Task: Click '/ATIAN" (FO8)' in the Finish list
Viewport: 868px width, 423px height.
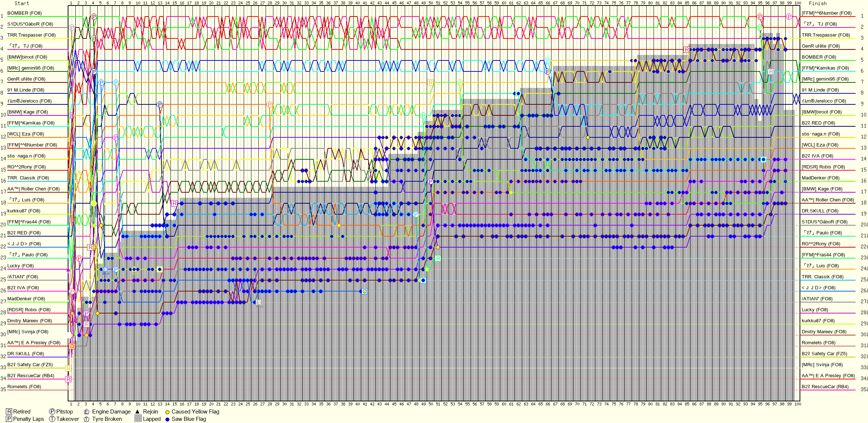Action: 817,299
